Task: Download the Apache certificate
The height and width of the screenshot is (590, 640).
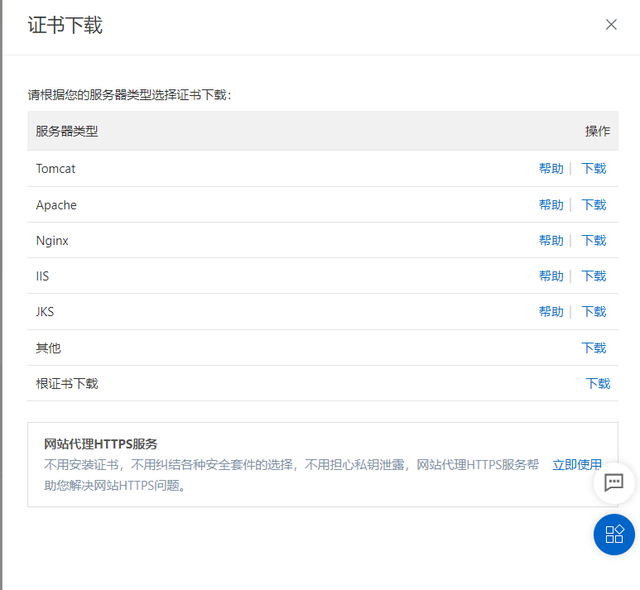Action: [593, 204]
